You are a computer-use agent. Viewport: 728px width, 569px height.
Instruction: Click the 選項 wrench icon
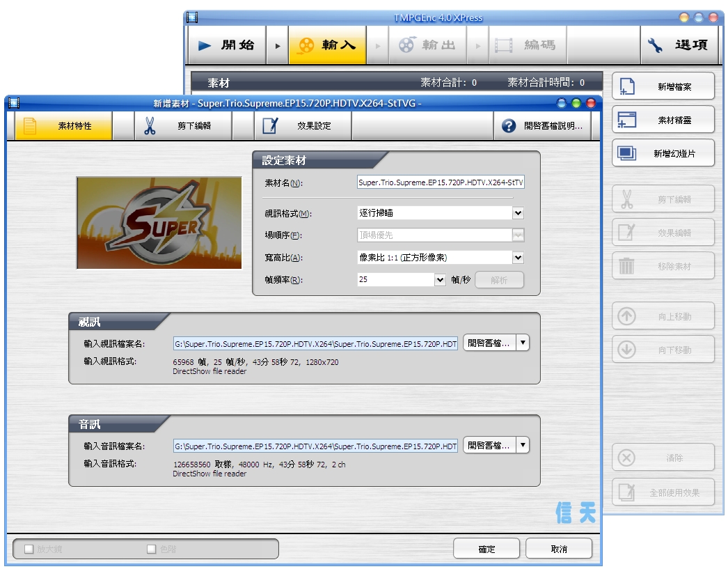(656, 45)
